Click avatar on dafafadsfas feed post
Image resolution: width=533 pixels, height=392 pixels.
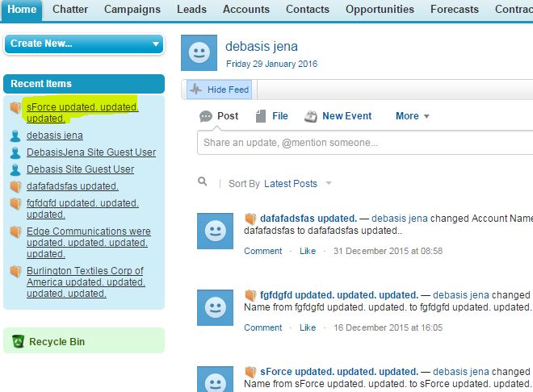click(215, 231)
